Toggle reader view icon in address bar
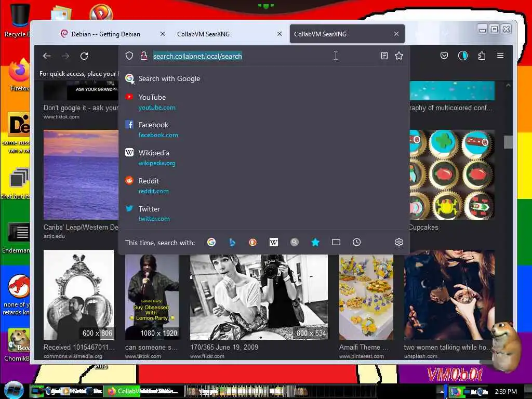 tap(384, 56)
